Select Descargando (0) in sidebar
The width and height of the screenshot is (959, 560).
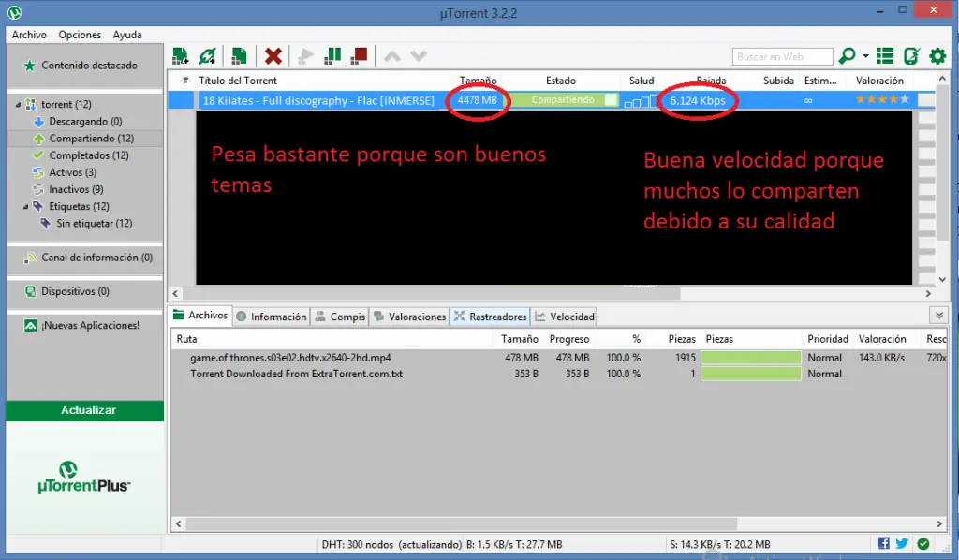coord(85,121)
